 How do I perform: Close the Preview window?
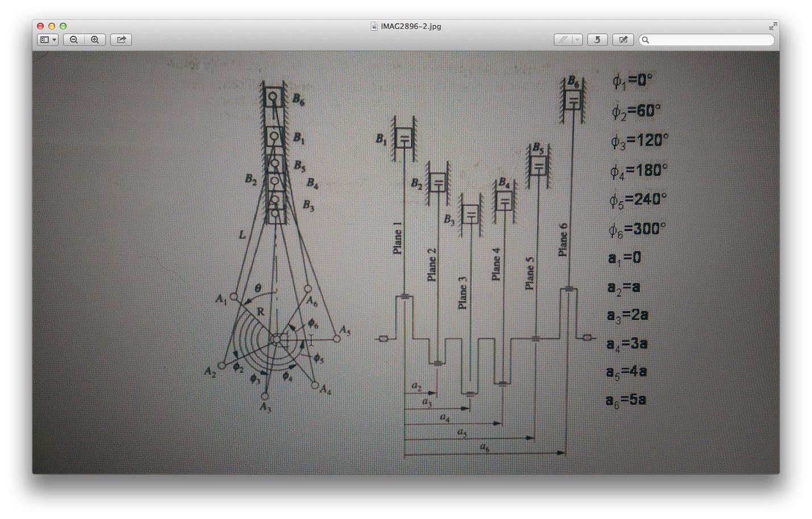point(40,26)
